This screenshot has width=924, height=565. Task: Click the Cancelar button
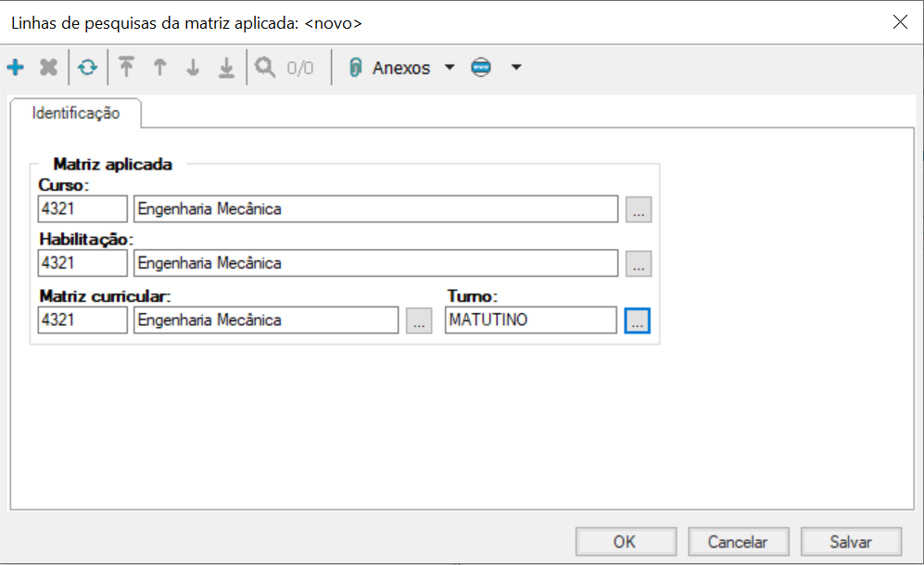(738, 542)
